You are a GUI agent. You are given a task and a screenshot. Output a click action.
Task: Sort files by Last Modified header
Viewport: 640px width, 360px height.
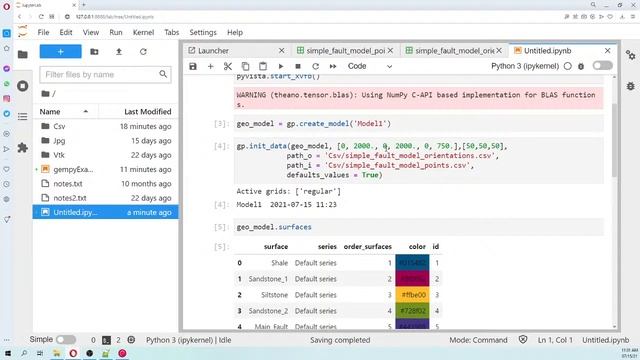pyautogui.click(x=139, y=111)
